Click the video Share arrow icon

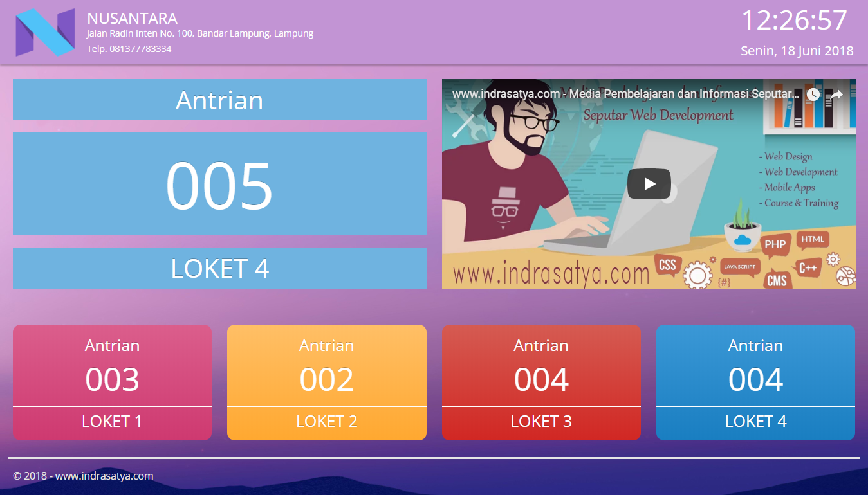point(836,95)
